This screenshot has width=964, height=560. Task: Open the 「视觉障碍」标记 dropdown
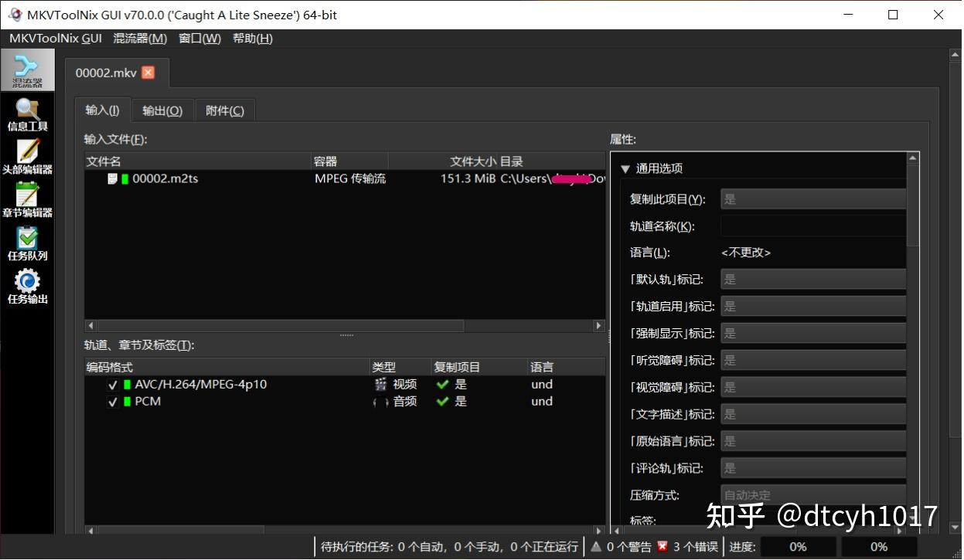(x=813, y=388)
